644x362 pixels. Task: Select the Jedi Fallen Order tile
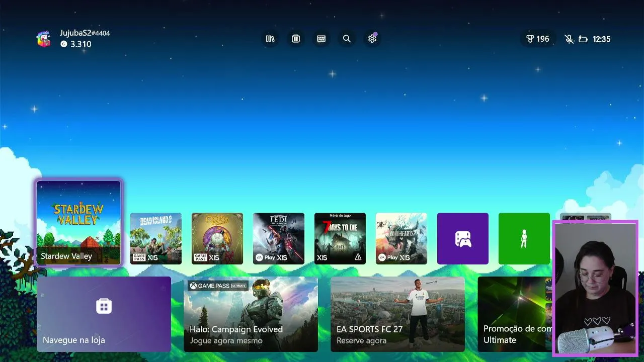coord(279,239)
